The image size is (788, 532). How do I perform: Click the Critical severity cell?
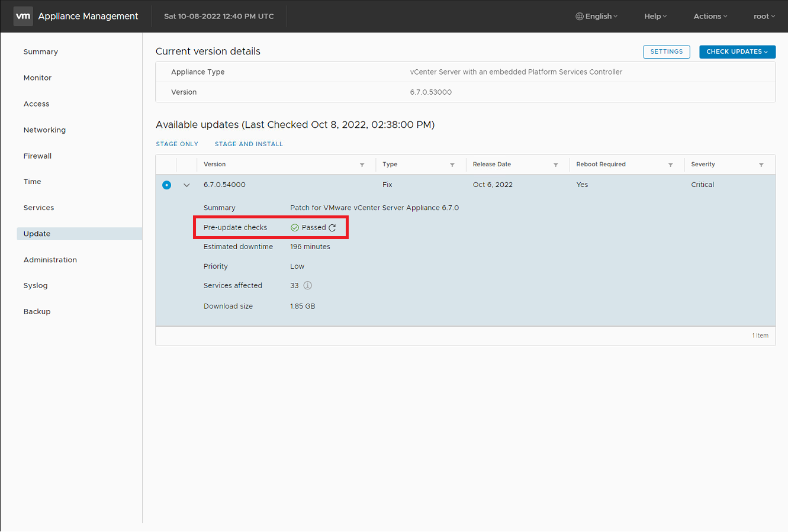click(x=703, y=185)
